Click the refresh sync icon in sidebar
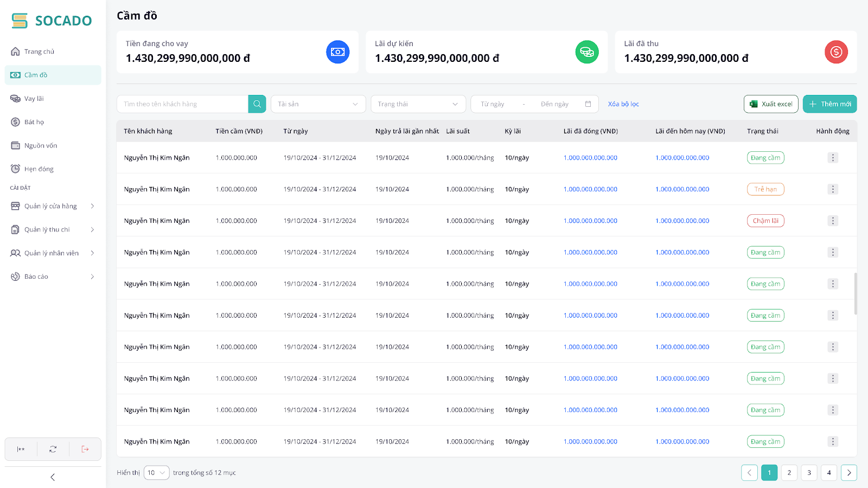The image size is (868, 488). coord(53,449)
